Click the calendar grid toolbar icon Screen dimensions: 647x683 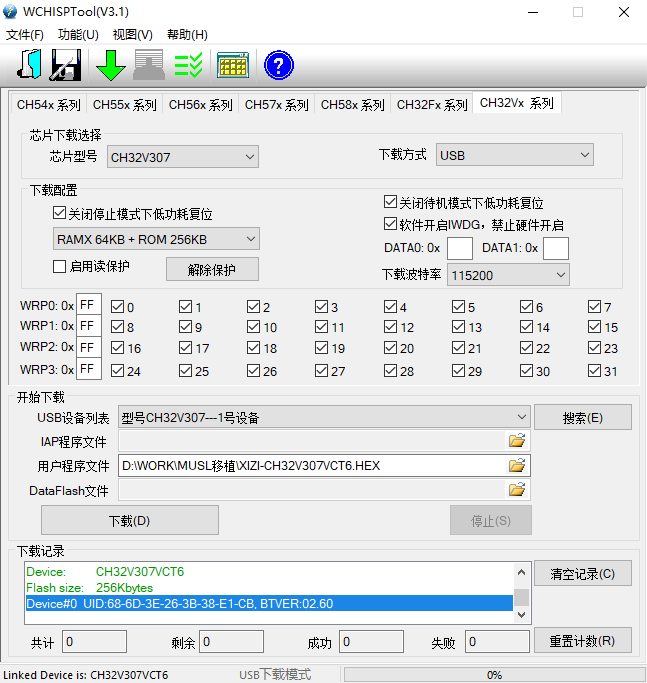point(233,65)
